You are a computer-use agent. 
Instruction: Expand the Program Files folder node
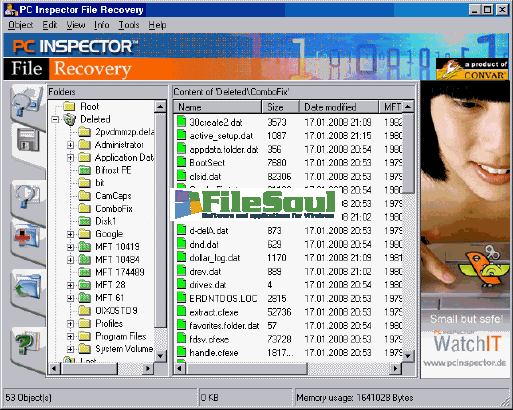70,336
